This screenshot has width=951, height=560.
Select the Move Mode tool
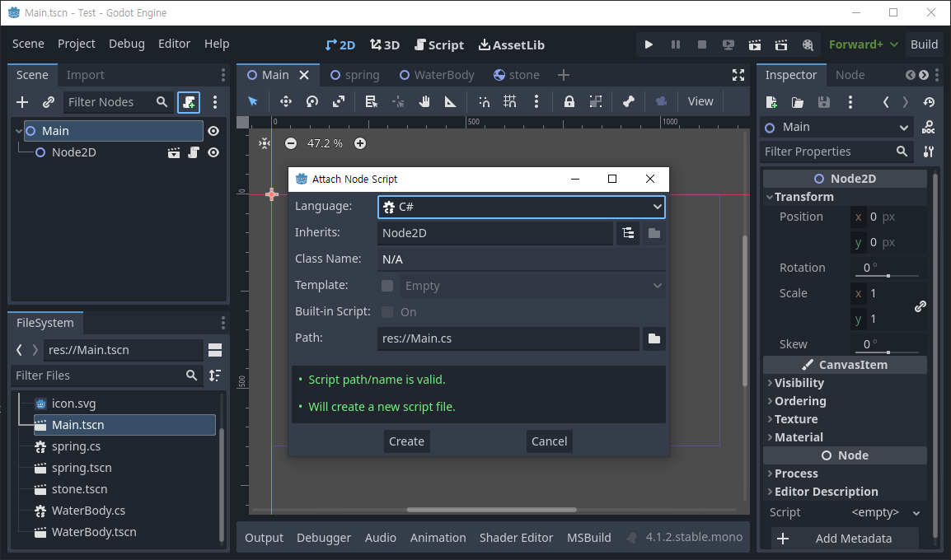(x=286, y=101)
